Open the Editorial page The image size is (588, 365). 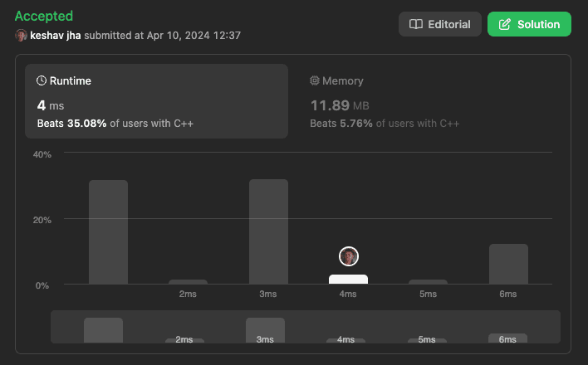point(440,25)
